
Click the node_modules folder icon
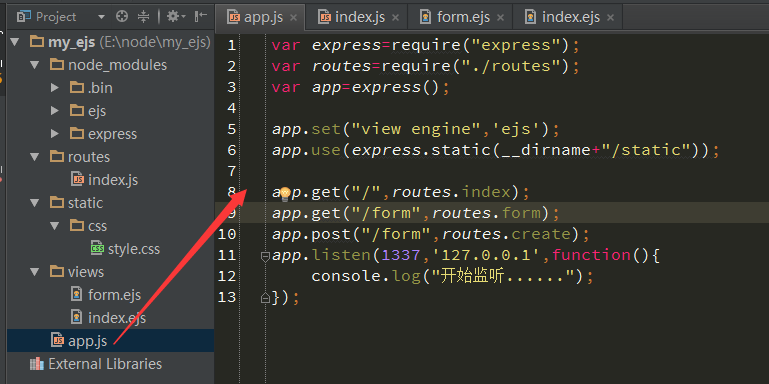click(x=57, y=64)
